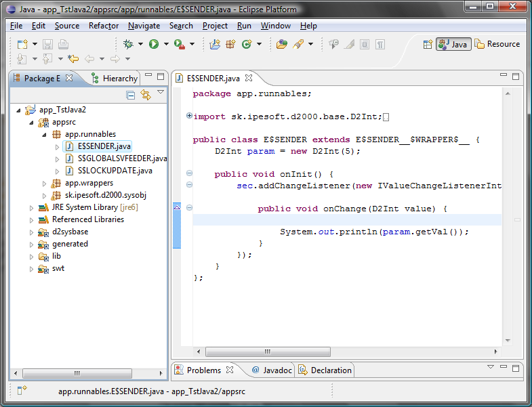Open the Refactor menu
This screenshot has width=532, height=407.
pyautogui.click(x=104, y=26)
